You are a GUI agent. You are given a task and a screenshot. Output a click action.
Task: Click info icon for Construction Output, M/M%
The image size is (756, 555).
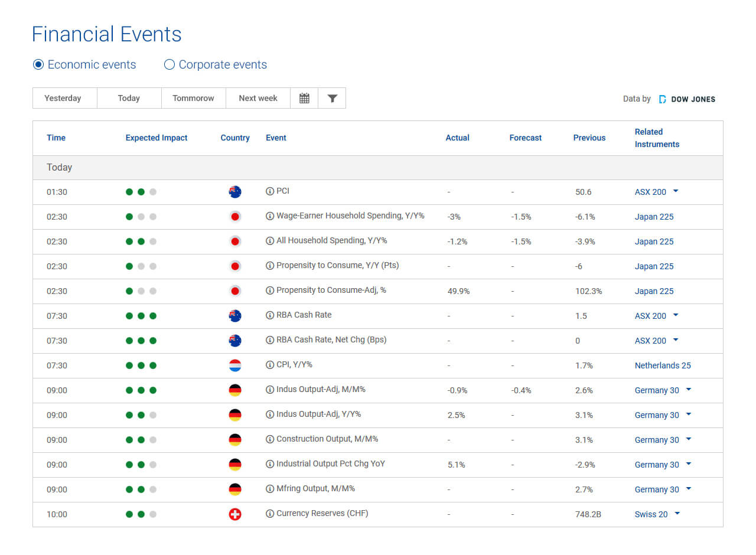pyautogui.click(x=270, y=439)
